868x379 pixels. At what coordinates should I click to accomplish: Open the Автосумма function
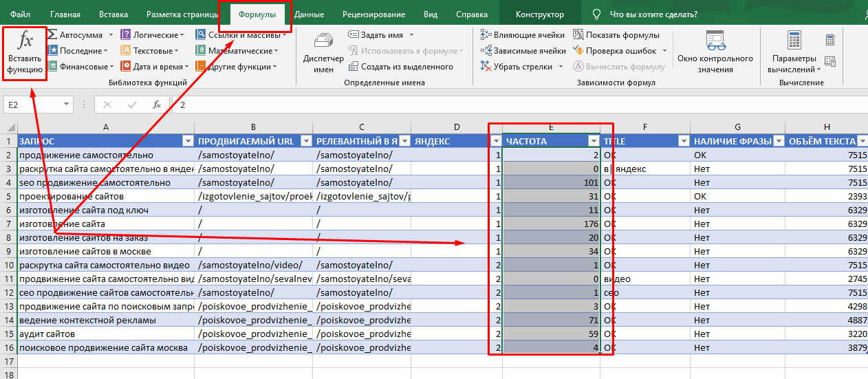click(x=75, y=34)
